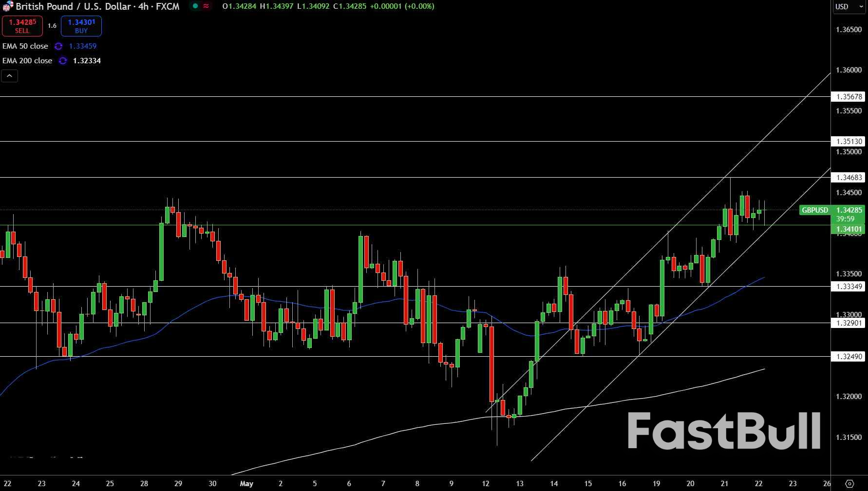
Task: Click the SELL button at 1.34285
Action: click(x=22, y=26)
